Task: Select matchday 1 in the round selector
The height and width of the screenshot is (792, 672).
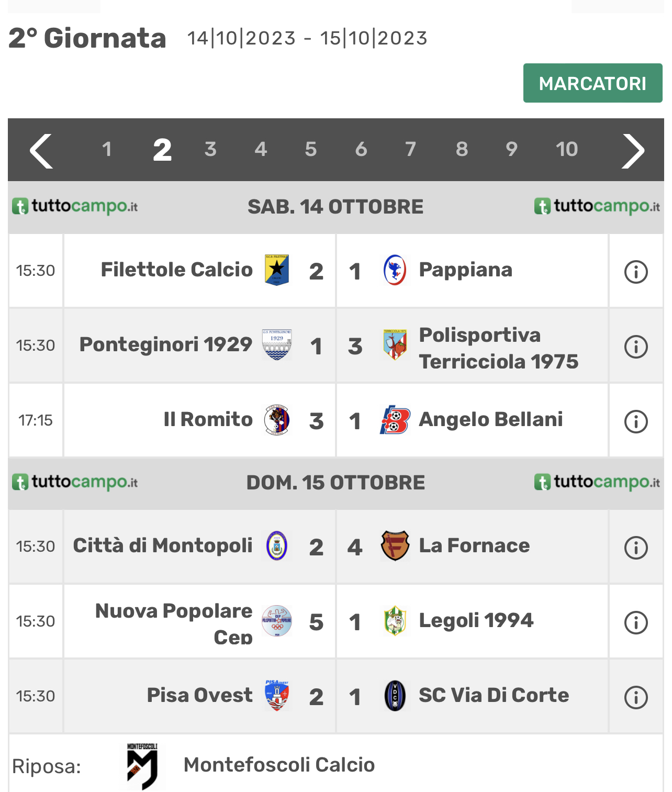Action: tap(107, 150)
